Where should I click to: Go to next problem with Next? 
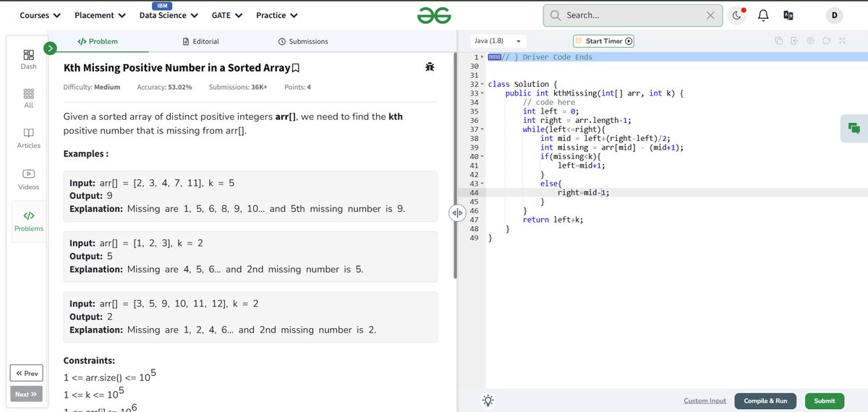[26, 394]
